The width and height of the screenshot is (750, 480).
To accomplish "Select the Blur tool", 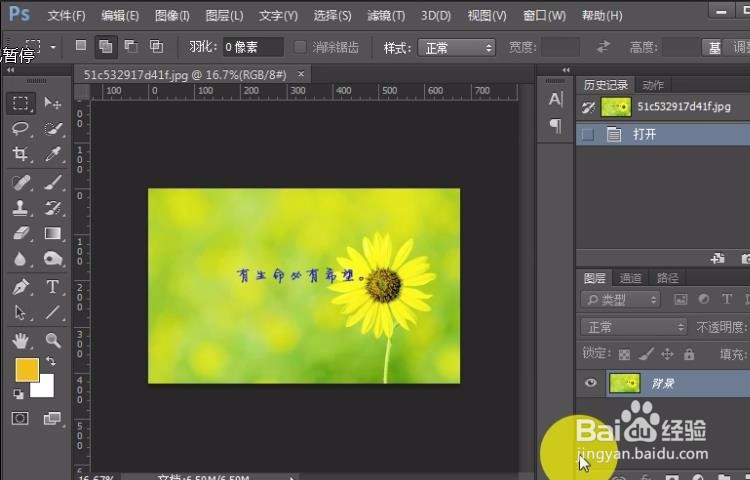I will (x=20, y=259).
